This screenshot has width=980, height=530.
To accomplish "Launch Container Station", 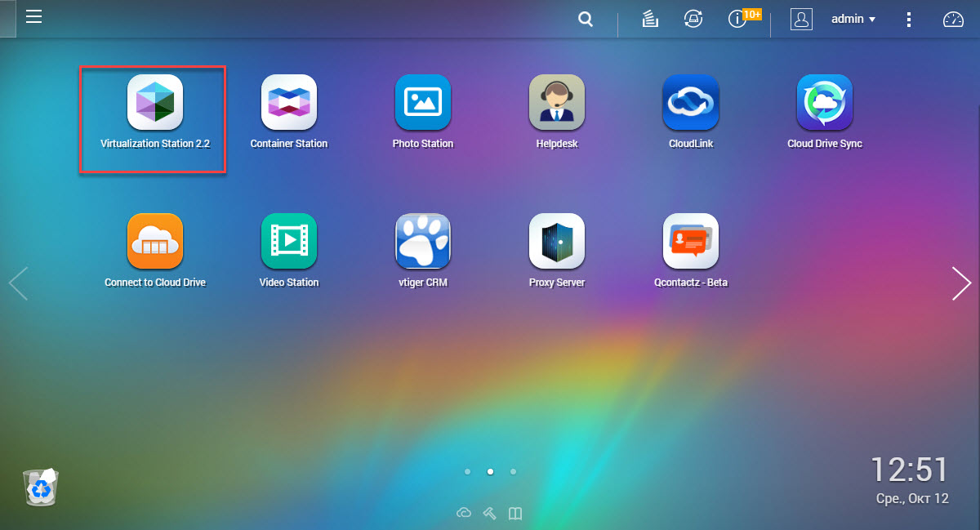I will [289, 103].
